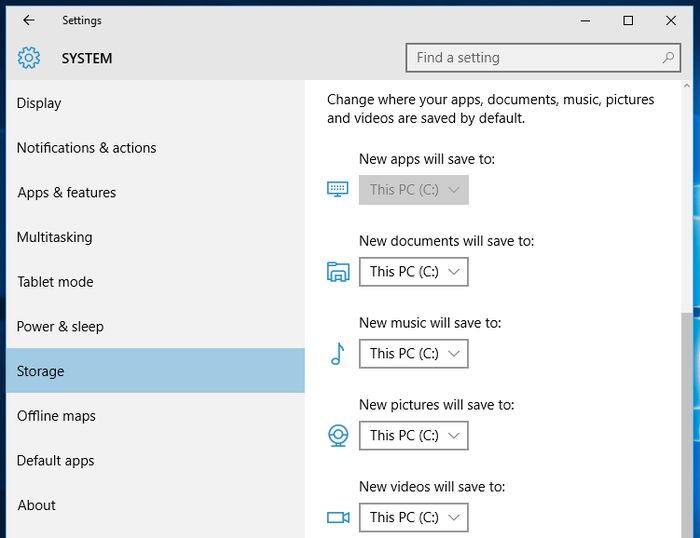Click the search magnifier icon

(669, 58)
